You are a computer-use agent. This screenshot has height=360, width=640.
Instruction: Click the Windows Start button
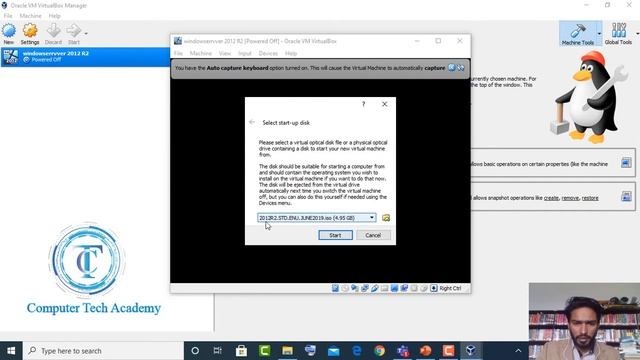coord(11,351)
